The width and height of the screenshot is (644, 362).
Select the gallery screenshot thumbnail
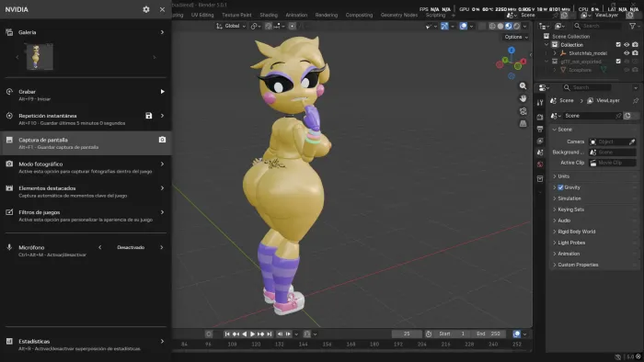click(40, 57)
